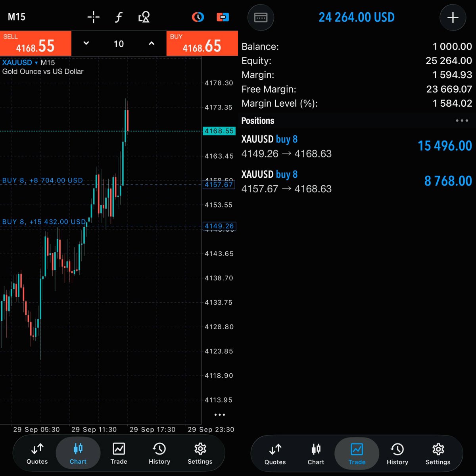Open Positions three-dots options menu
476x476 pixels.
(x=462, y=121)
